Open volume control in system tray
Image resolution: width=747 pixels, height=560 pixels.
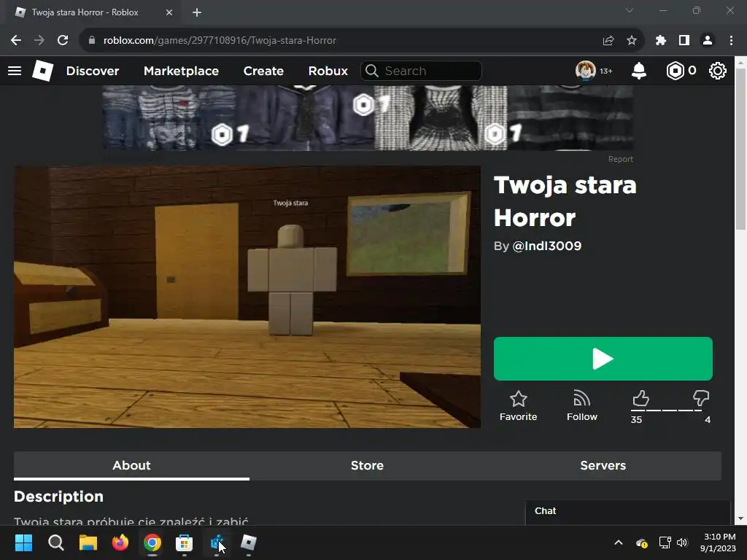click(x=682, y=542)
